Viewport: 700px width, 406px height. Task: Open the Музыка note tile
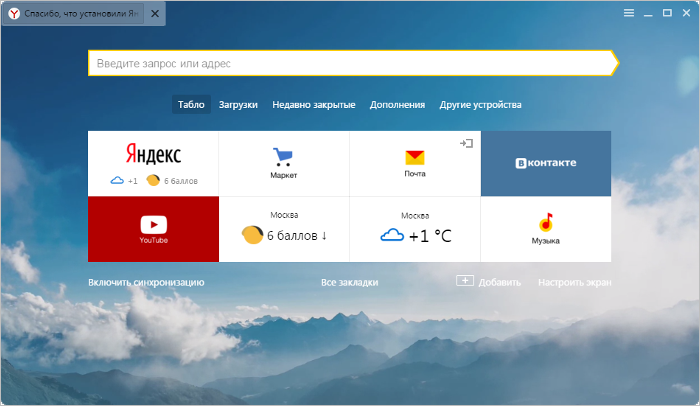546,229
